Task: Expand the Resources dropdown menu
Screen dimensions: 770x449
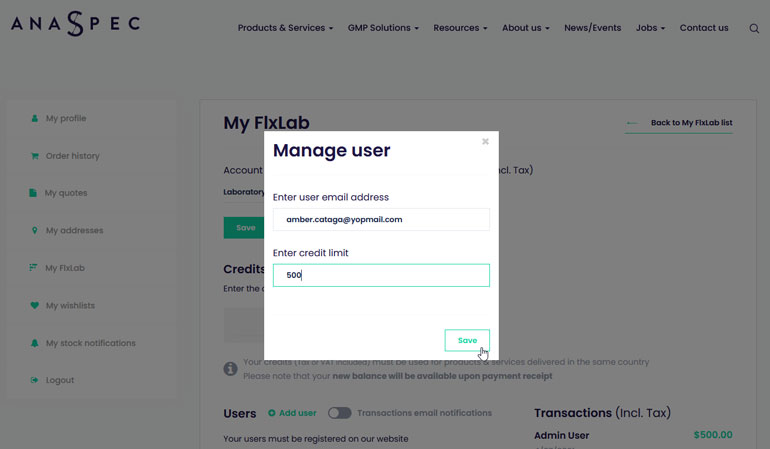Action: [460, 28]
